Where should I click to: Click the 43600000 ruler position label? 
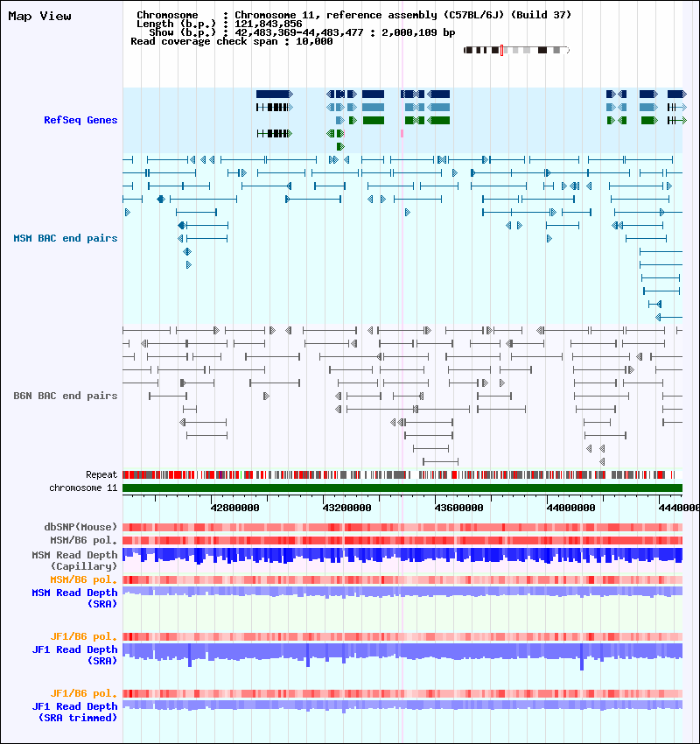(x=459, y=508)
